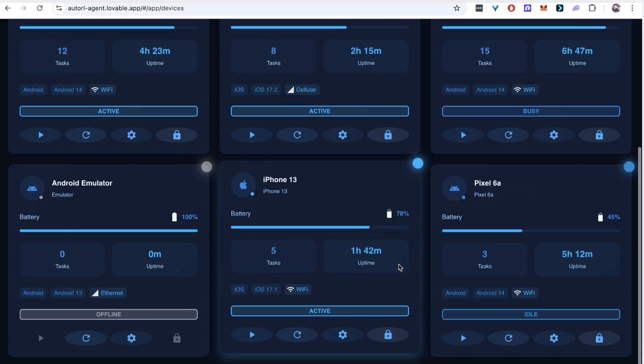The height and width of the screenshot is (364, 644).
Task: Click the grey status dot on Android Emulator card
Action: [206, 167]
